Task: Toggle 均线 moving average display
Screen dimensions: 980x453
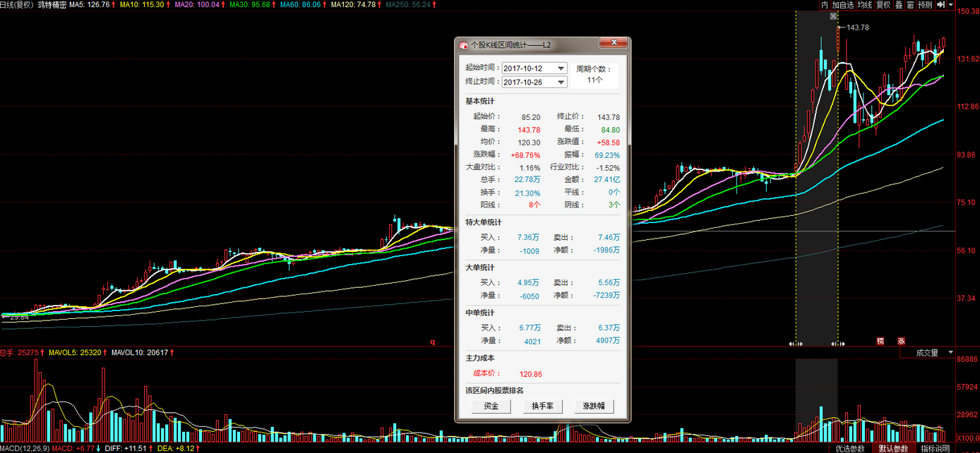Action: pyautogui.click(x=865, y=5)
